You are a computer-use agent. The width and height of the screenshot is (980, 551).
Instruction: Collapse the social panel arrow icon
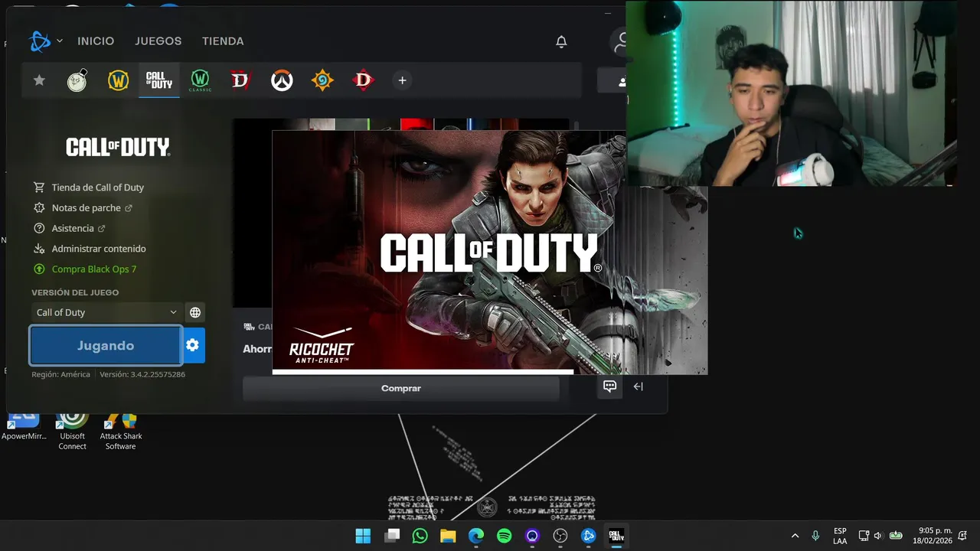tap(639, 386)
